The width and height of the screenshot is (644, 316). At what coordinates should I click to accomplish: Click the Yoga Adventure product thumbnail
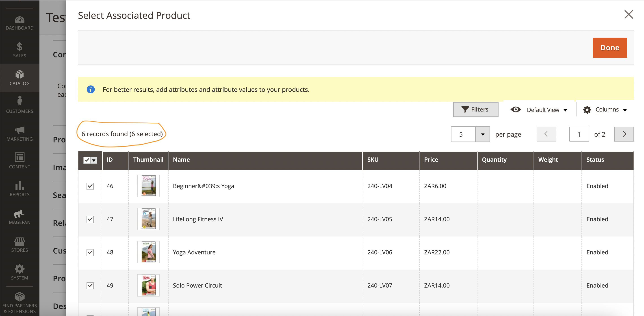[x=148, y=252]
